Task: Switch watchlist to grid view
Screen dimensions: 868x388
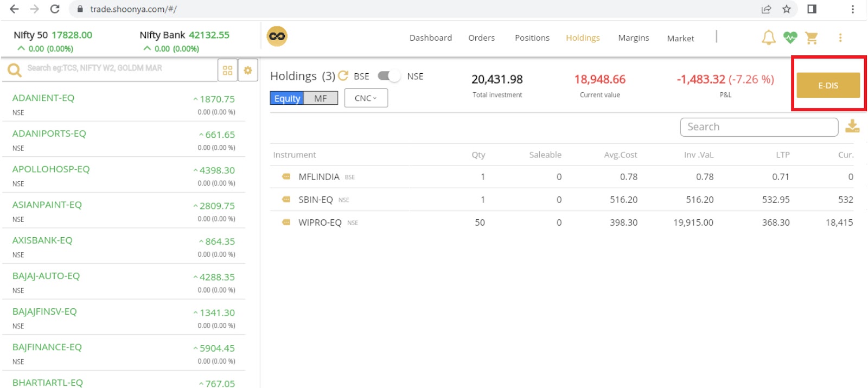Action: point(227,71)
